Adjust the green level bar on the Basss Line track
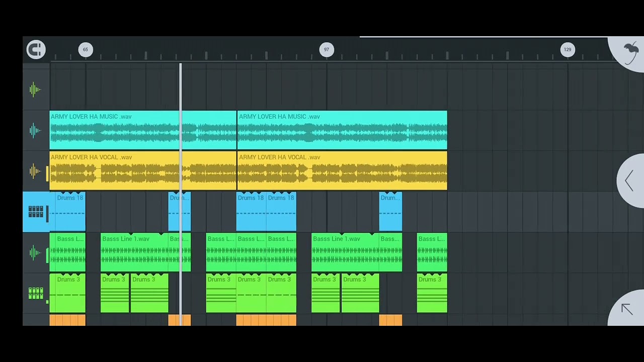 tap(47, 255)
